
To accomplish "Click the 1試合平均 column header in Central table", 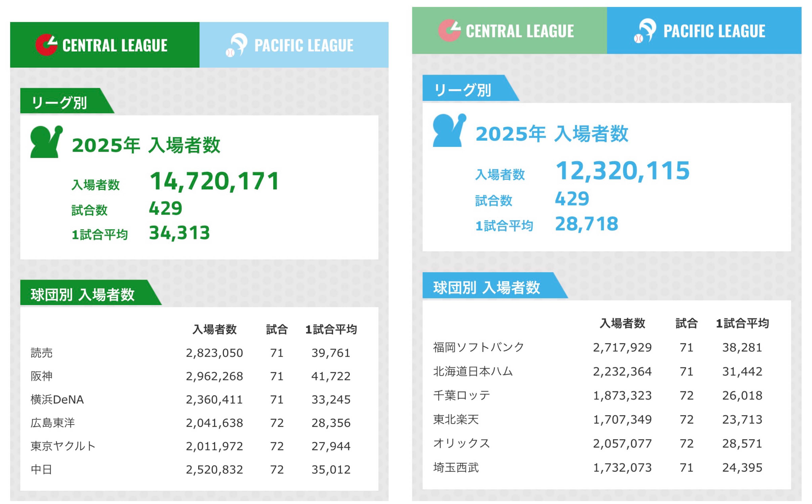I will pos(331,329).
